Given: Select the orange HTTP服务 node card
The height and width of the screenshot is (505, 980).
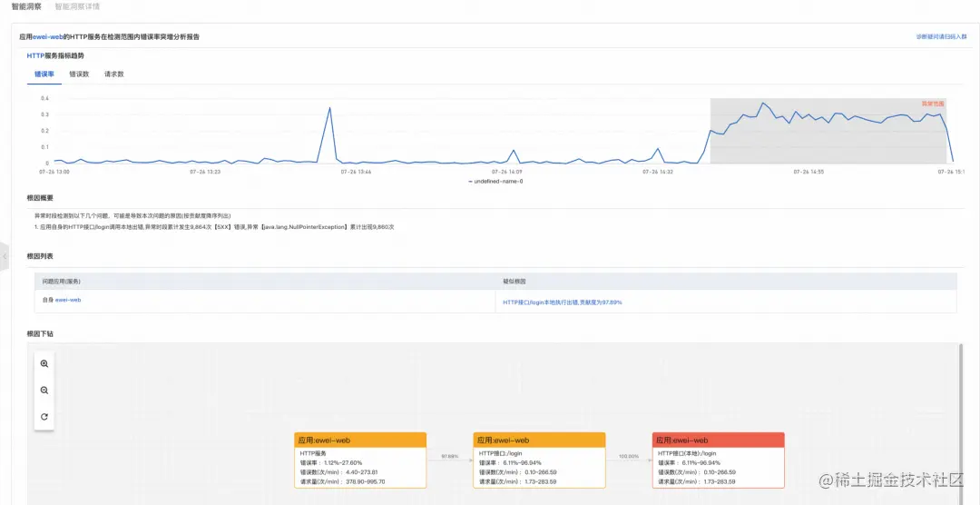Looking at the screenshot, I should [360, 460].
